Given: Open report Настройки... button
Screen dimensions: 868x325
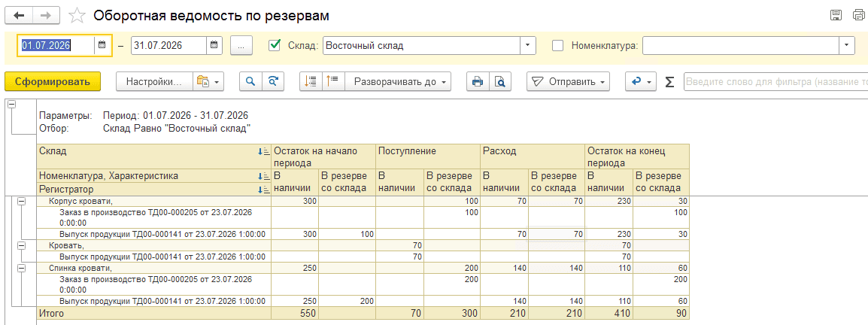Looking at the screenshot, I should pyautogui.click(x=154, y=81).
